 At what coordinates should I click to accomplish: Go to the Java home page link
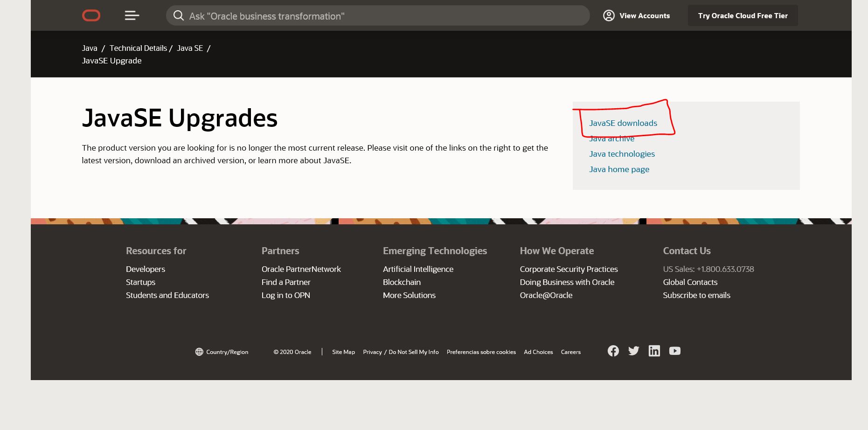(619, 169)
